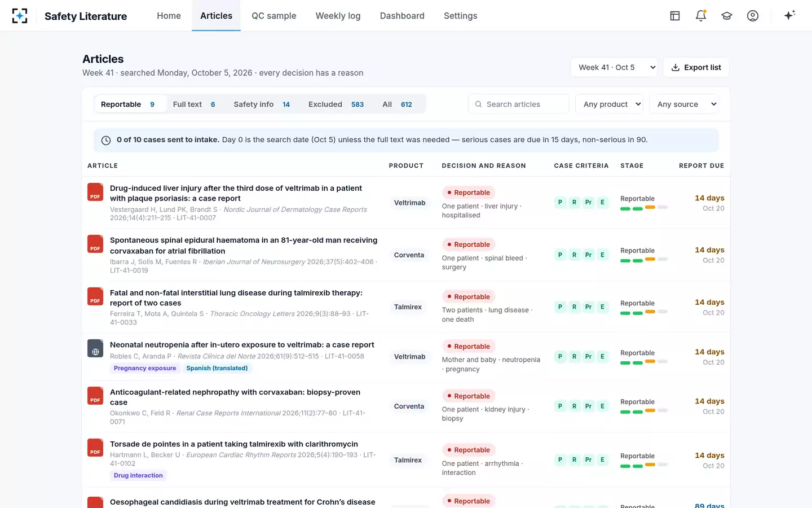Click the Pregnancy exposure tag
The width and height of the screenshot is (812, 508).
(145, 368)
